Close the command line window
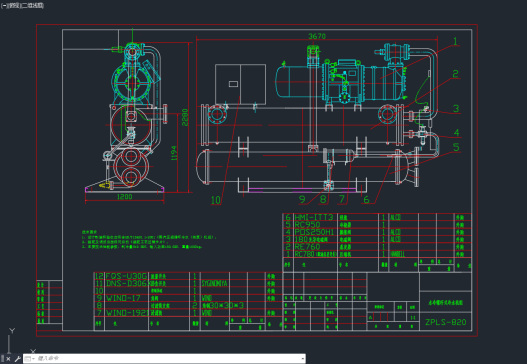Screen dimensions: 527x364 [8, 359]
